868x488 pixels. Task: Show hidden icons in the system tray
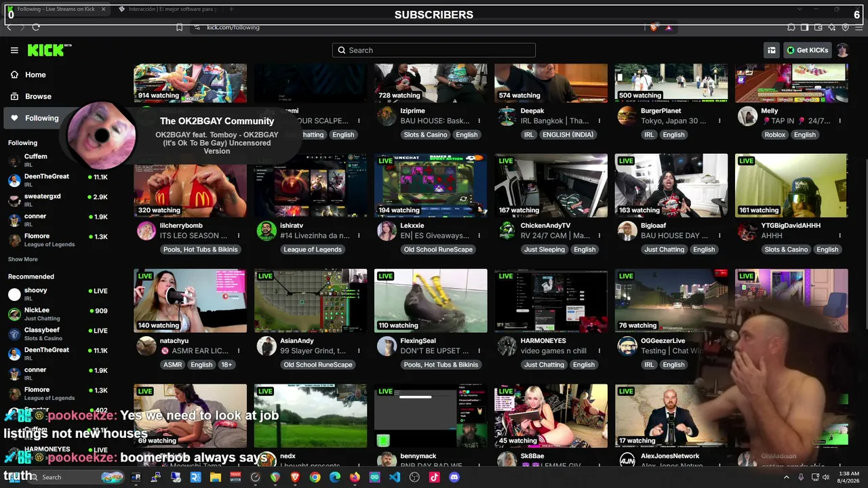(787, 477)
